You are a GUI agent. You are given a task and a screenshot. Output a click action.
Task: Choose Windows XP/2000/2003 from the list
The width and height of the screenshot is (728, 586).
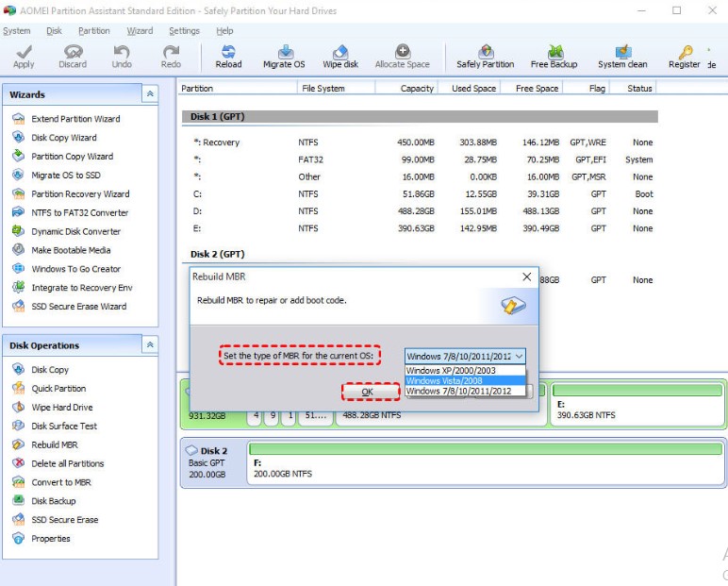pos(465,370)
